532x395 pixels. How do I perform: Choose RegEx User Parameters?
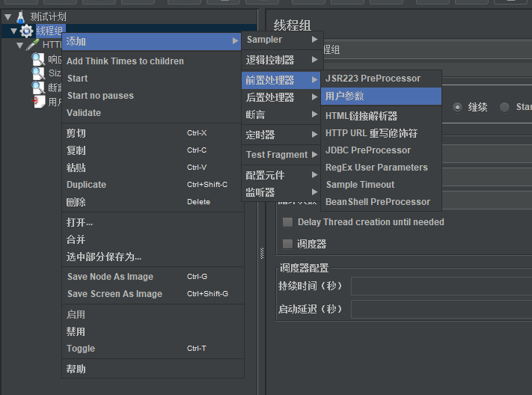coord(381,168)
